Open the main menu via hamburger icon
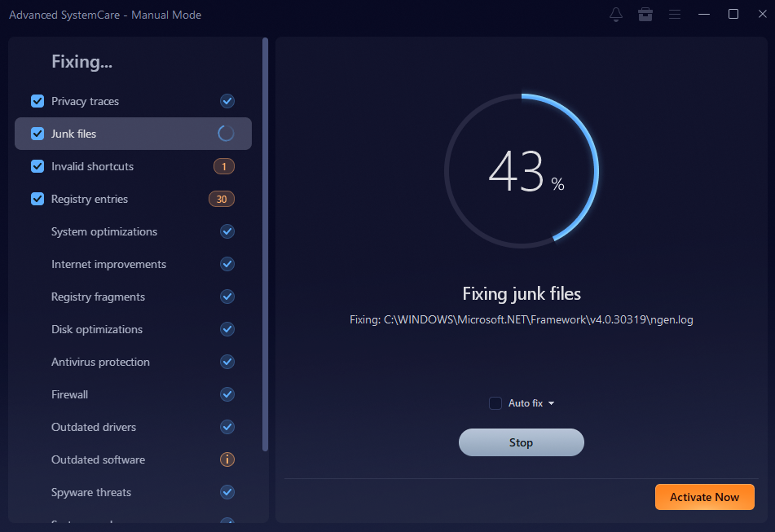This screenshot has height=532, width=775. [x=675, y=14]
